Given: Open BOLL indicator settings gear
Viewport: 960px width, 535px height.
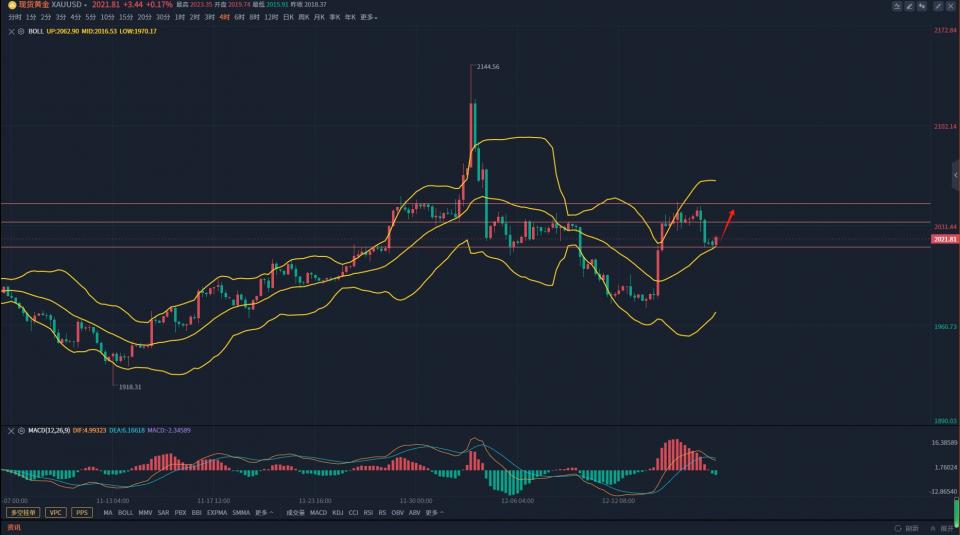Looking at the screenshot, I should click(21, 31).
